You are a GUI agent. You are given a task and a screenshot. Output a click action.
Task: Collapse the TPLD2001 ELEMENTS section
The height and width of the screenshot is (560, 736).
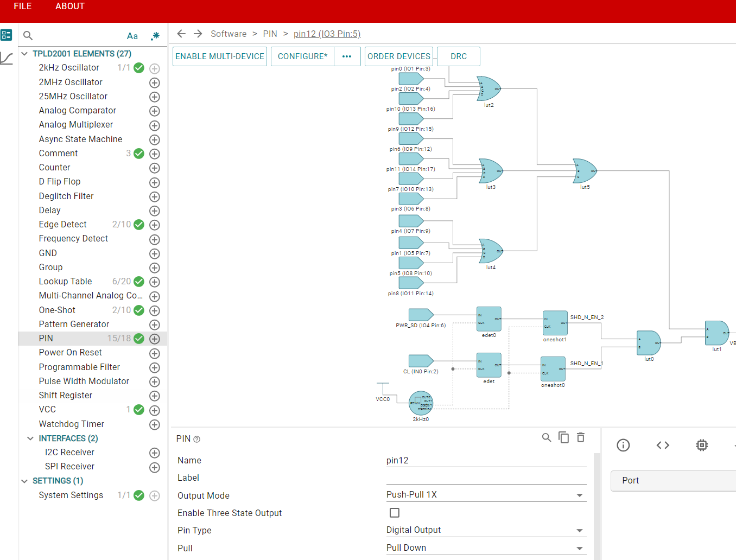(x=24, y=54)
